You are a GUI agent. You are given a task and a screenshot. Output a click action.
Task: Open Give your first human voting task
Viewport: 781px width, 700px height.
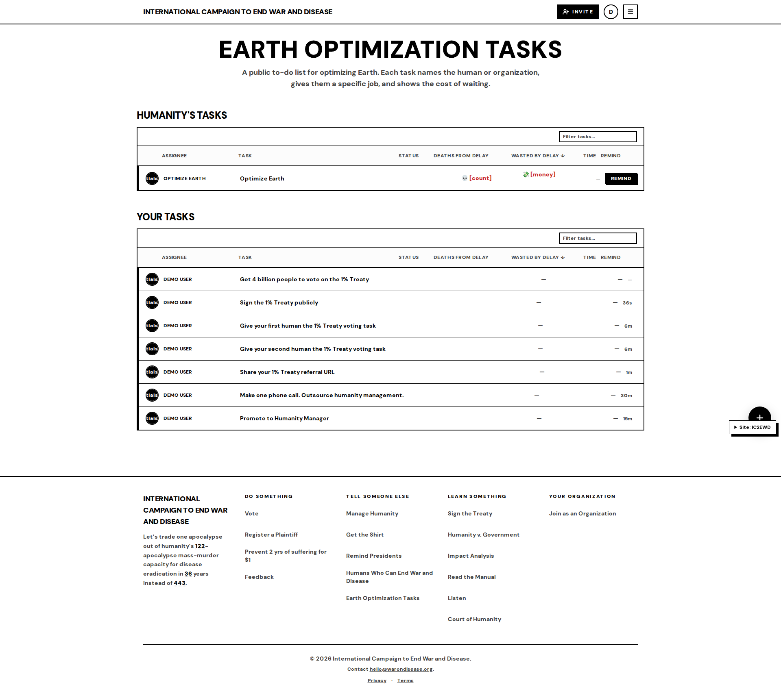click(308, 326)
